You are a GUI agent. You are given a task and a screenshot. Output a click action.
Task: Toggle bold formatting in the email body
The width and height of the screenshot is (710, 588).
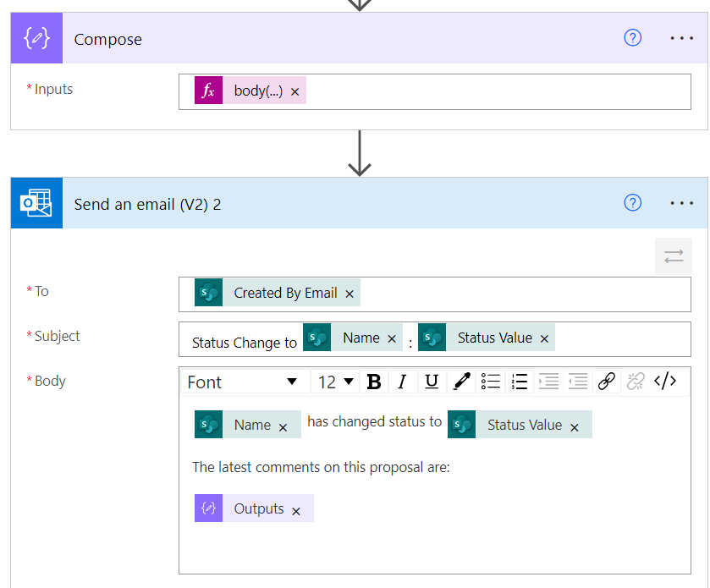(x=373, y=382)
